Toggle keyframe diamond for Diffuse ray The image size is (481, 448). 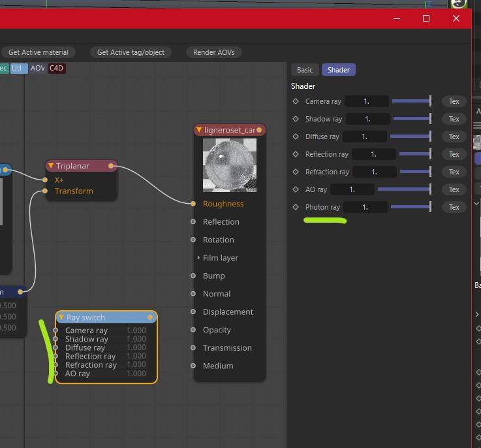[296, 136]
